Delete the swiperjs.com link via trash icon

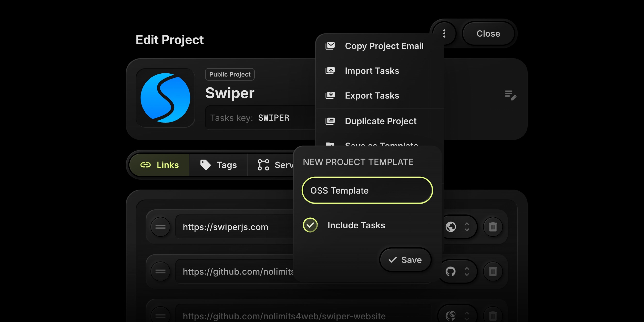tap(492, 227)
